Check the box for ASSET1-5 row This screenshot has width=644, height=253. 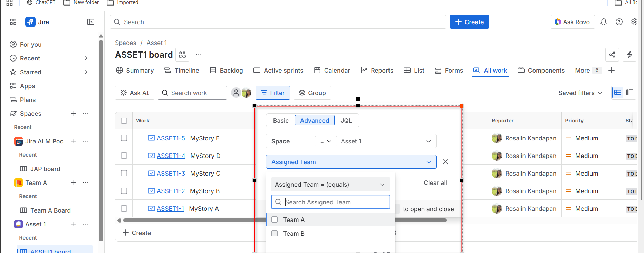[x=124, y=138]
